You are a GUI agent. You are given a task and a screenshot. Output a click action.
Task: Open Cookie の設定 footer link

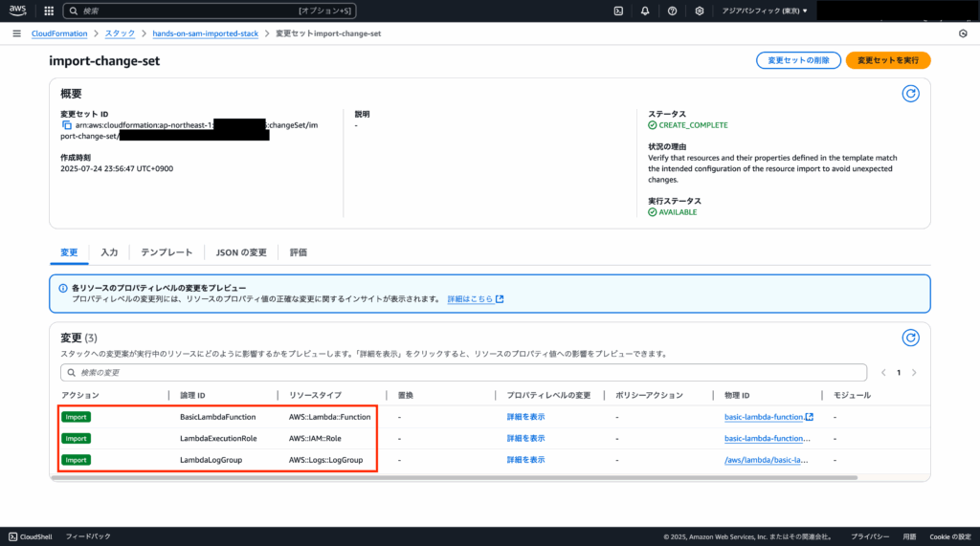click(950, 536)
